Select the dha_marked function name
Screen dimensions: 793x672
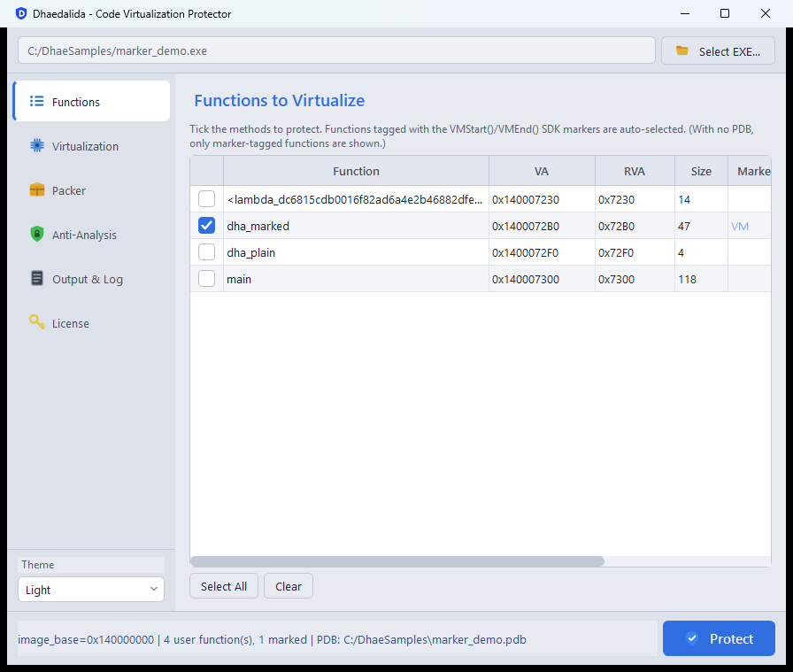coord(258,226)
